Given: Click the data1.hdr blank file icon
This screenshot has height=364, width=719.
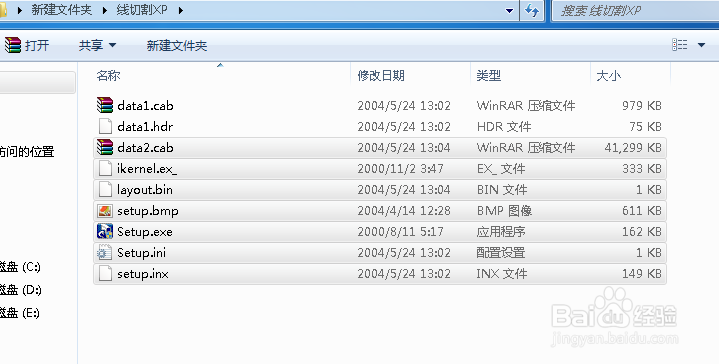Looking at the screenshot, I should tap(105, 127).
